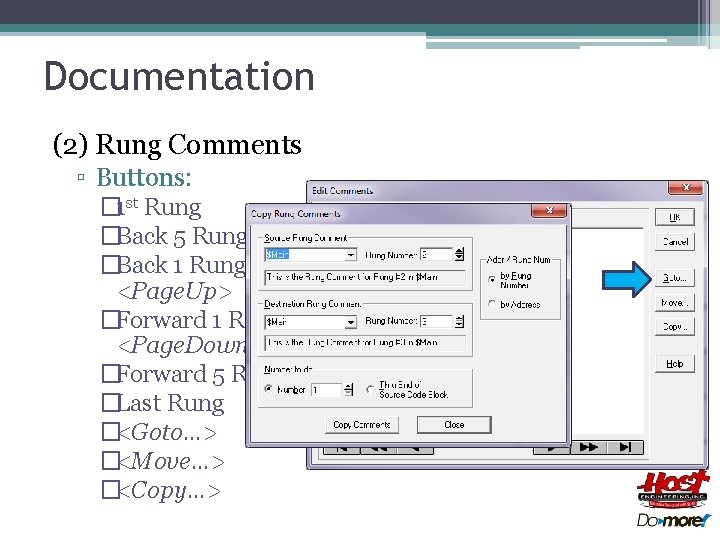Click the "<Move…>" bullet text
The width and height of the screenshot is (720, 540).
(x=171, y=461)
